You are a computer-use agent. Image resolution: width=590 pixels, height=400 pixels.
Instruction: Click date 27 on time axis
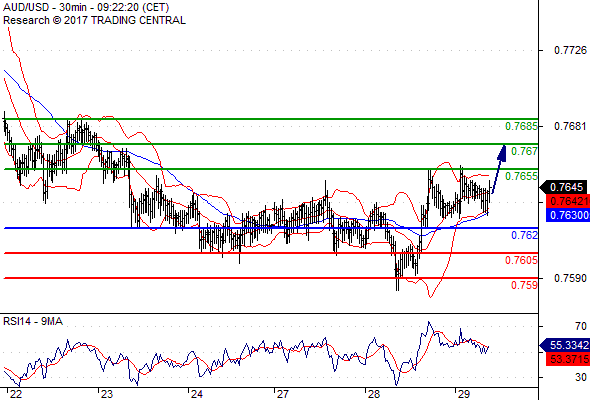click(x=283, y=394)
